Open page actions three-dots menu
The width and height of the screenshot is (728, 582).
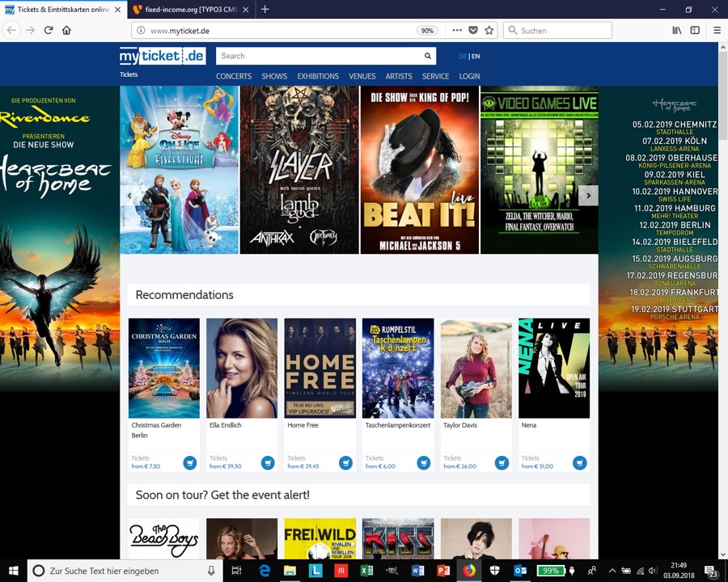[x=457, y=30]
